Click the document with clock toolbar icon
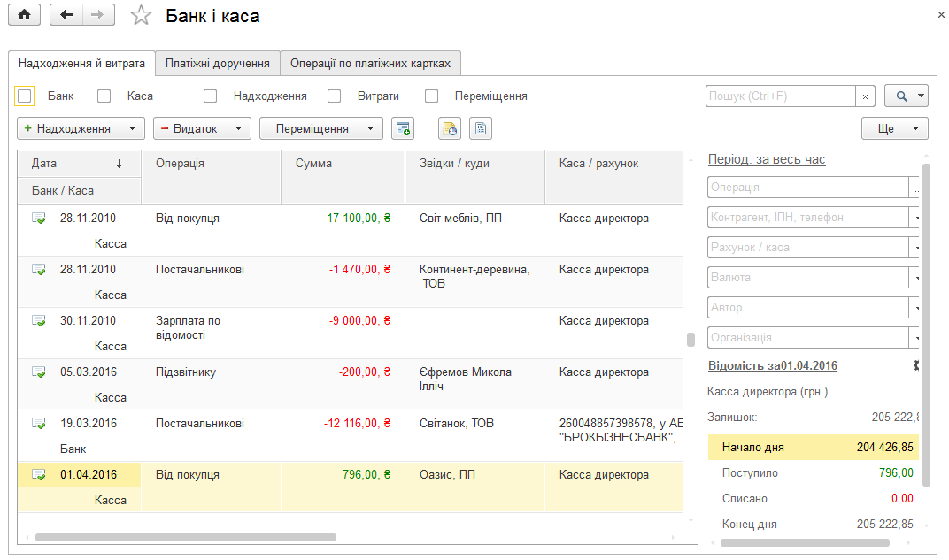The width and height of the screenshot is (949, 560). (x=450, y=128)
